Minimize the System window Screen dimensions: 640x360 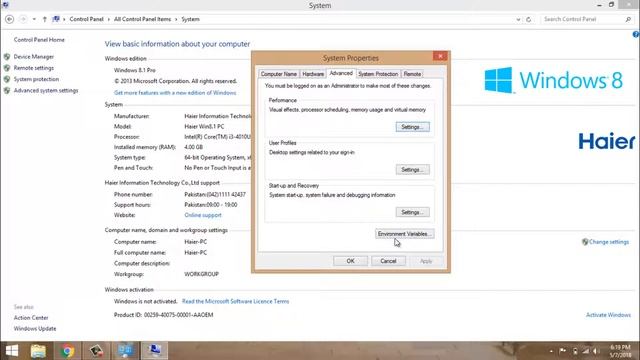click(x=599, y=5)
